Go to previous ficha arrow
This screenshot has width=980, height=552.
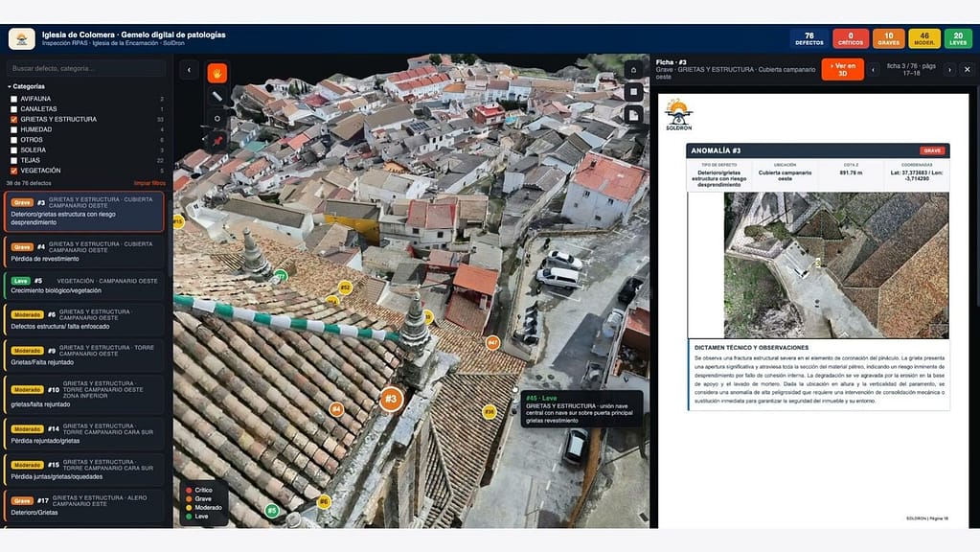coord(873,70)
